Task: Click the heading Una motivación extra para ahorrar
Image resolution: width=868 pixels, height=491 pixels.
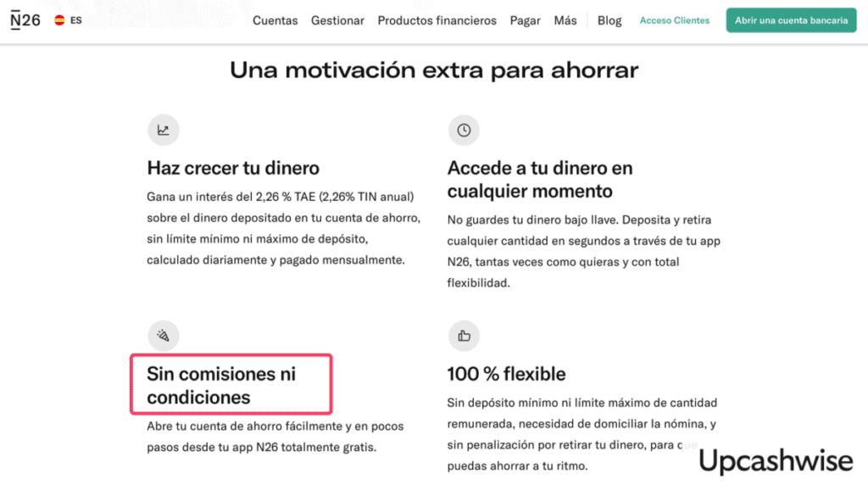Action: tap(434, 70)
